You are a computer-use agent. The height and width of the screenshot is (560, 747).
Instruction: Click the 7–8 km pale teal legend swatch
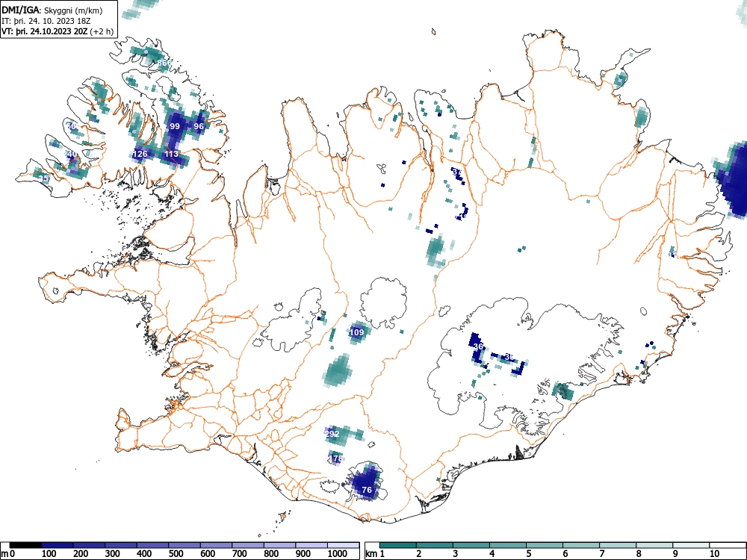tap(618, 545)
